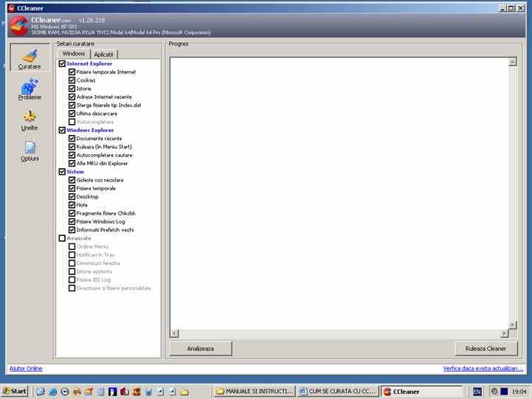Viewport: 532px width, 399px height.
Task: Switch to the Aplicatii tab
Action: 104,54
